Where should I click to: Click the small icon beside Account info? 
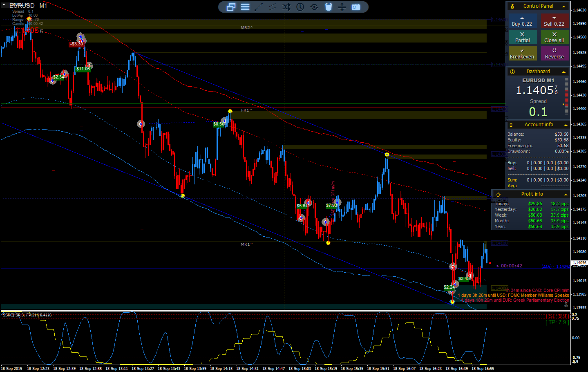(511, 125)
